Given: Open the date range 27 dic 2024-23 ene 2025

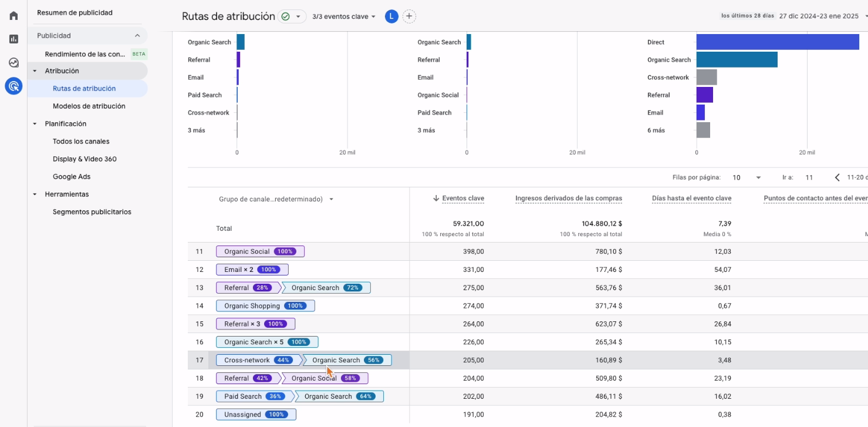Looking at the screenshot, I should (x=818, y=16).
